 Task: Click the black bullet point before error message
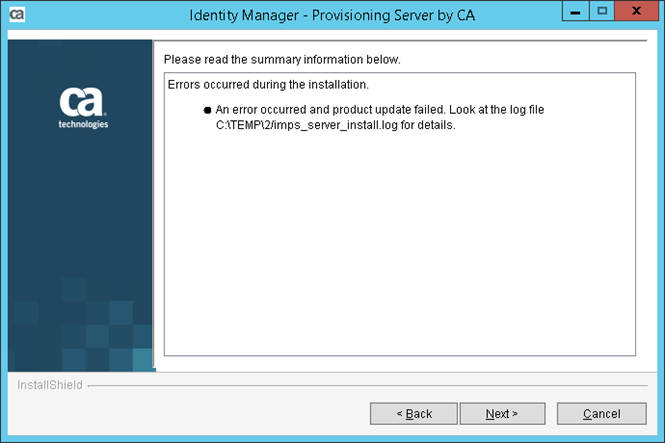208,109
